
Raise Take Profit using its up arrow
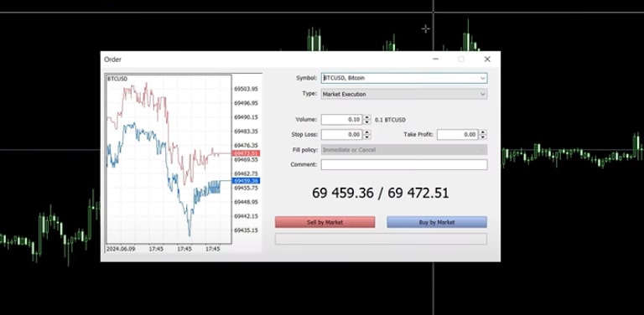pos(483,132)
